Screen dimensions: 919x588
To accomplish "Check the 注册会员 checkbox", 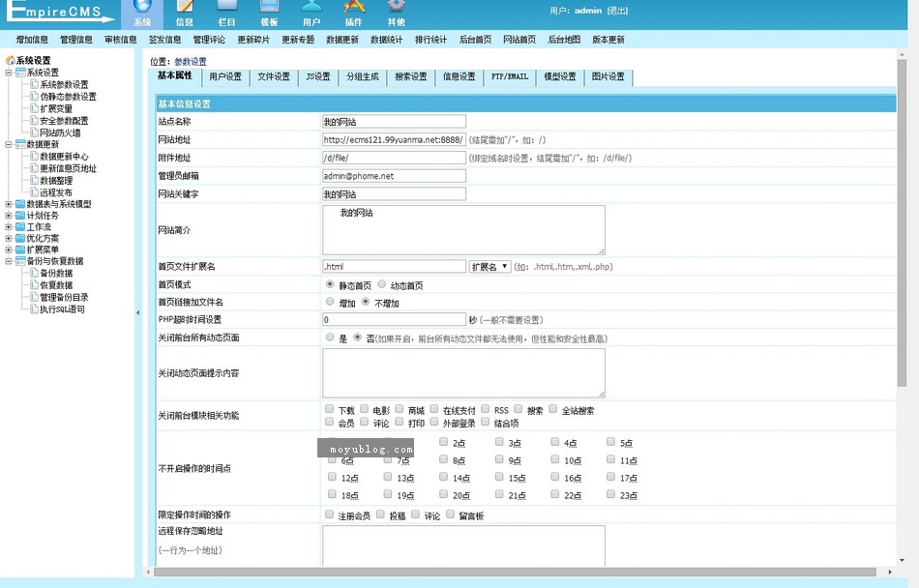I will coord(329,514).
